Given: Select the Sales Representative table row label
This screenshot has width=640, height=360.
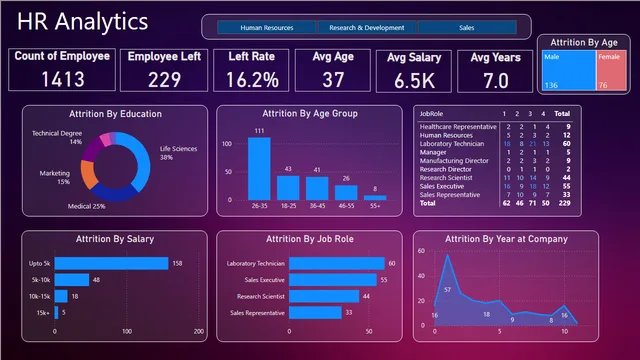Looking at the screenshot, I should 450,195.
